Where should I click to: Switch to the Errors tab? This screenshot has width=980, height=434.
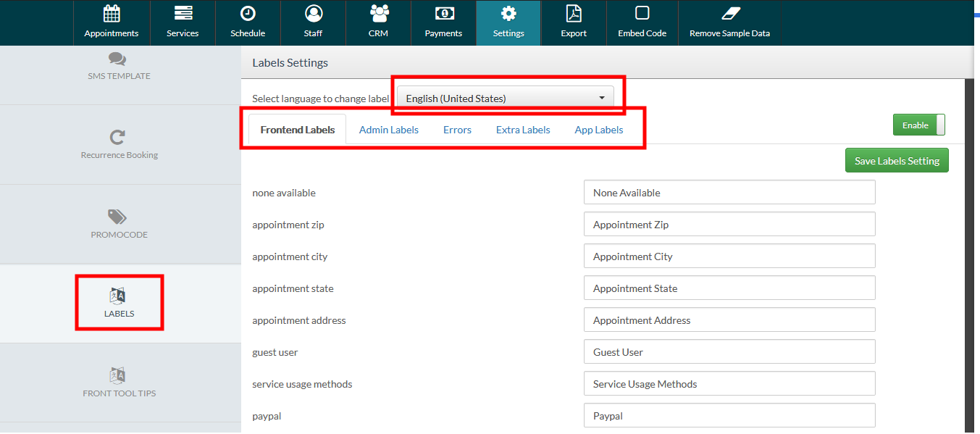coord(458,130)
